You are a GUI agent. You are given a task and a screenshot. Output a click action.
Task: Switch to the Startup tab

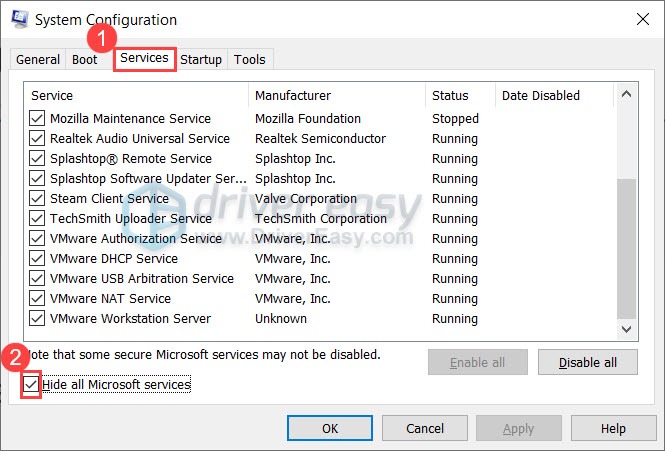(x=201, y=60)
